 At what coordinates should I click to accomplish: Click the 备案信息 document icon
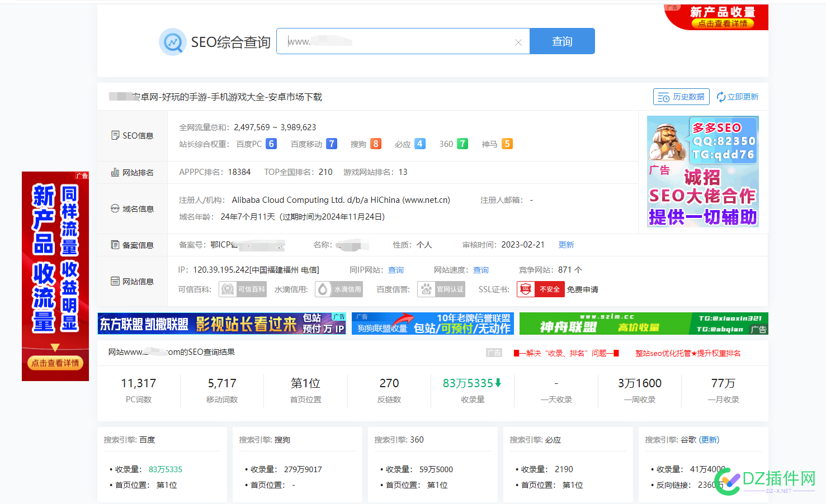pyautogui.click(x=115, y=245)
